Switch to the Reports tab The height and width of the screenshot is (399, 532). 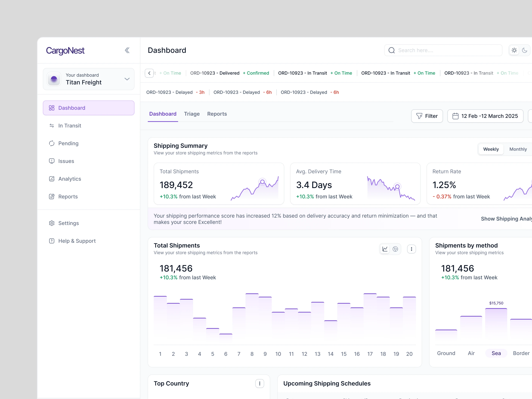tap(217, 114)
